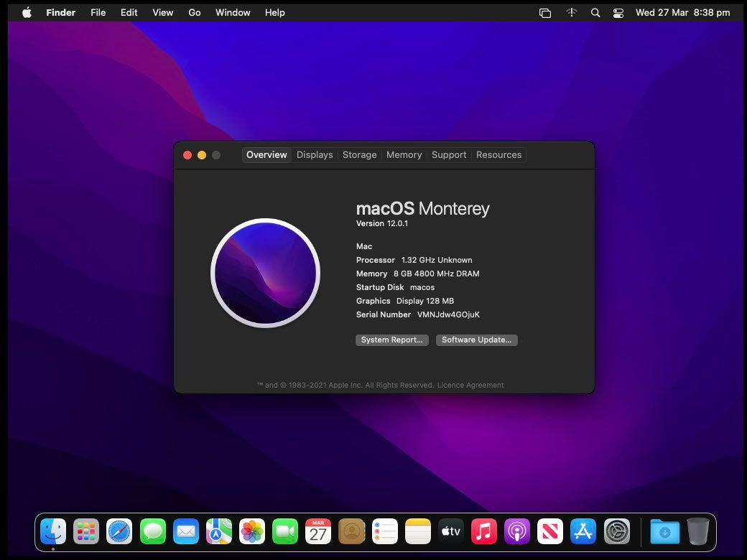Viewport: 747px width, 560px height.
Task: Launch FaceTime from the Dock
Action: point(285,531)
